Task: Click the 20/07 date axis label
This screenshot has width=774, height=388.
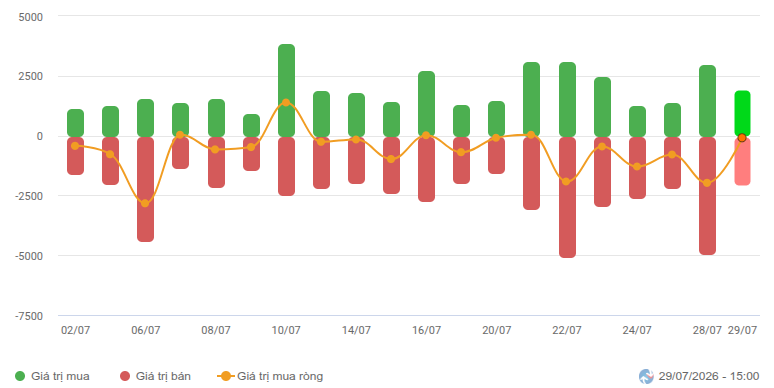Action: pos(497,330)
